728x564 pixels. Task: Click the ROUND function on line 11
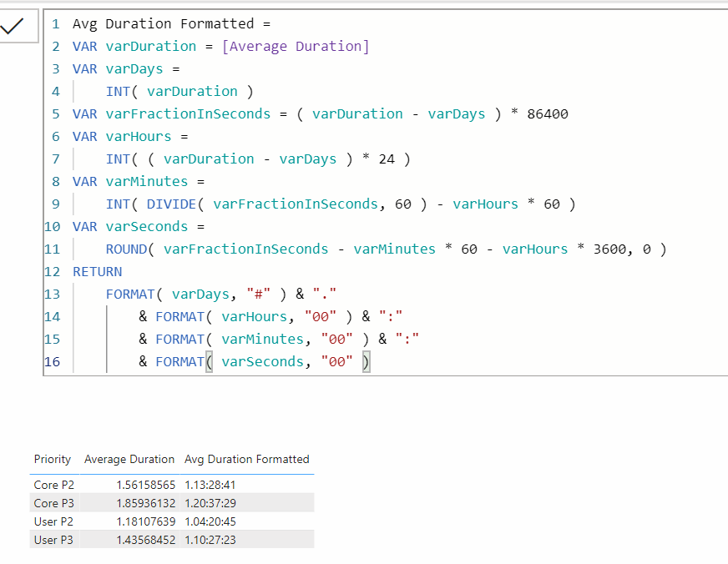126,249
